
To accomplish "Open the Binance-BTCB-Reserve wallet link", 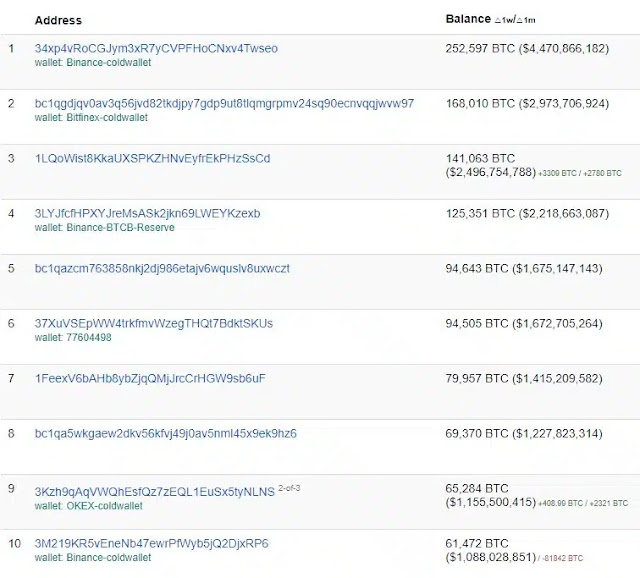I will tap(120, 227).
